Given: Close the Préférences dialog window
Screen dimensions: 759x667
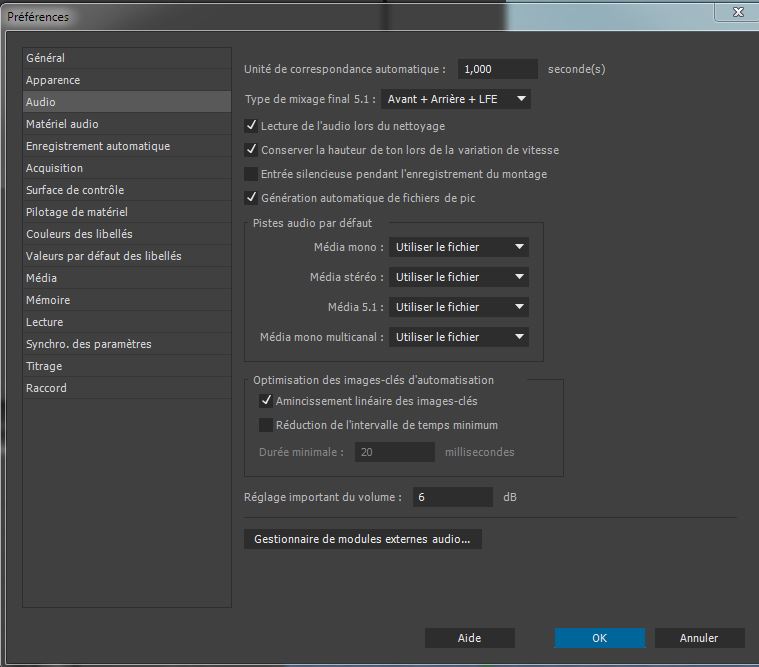Looking at the screenshot, I should click(x=736, y=12).
